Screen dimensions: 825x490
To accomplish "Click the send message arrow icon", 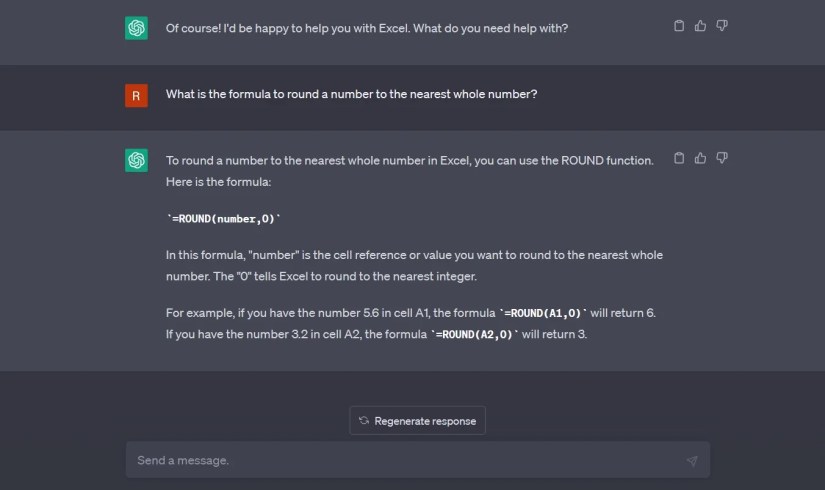I will point(692,461).
